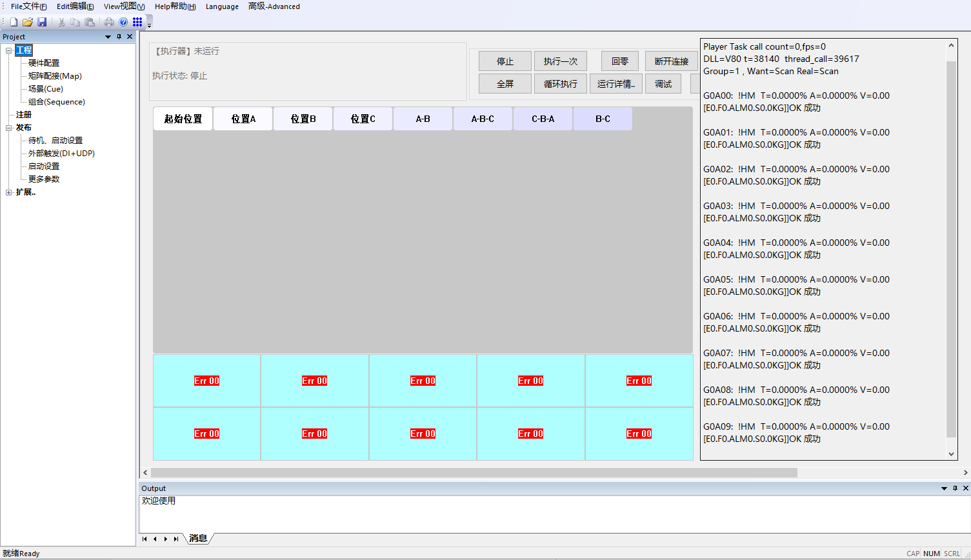Close the Output panel
The image size is (971, 560).
(x=966, y=488)
